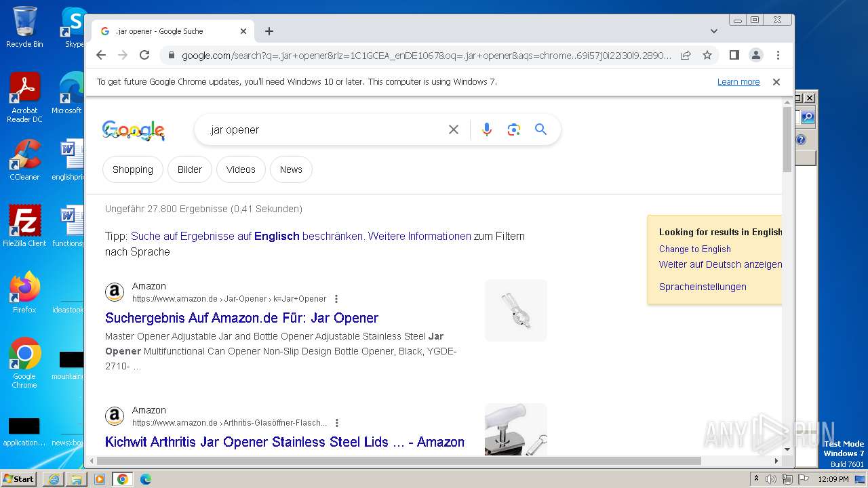Search by image with lens icon
Screen dimensions: 868x488
pyautogui.click(x=514, y=129)
